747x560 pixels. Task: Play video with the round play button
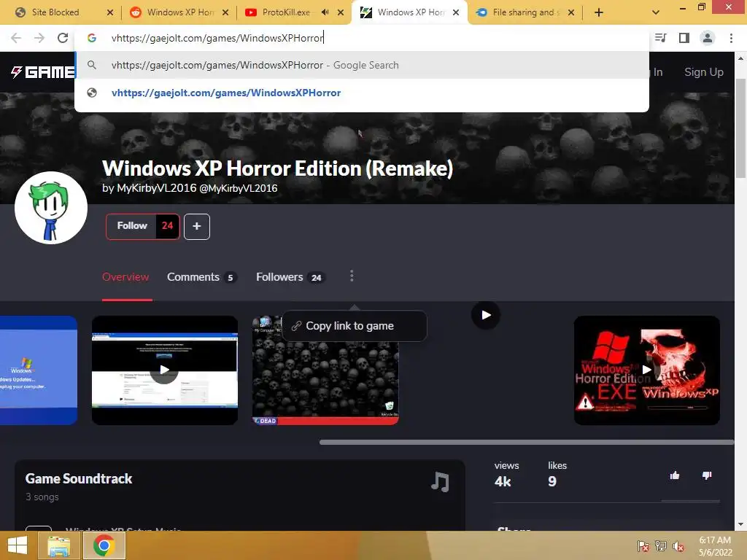(485, 315)
